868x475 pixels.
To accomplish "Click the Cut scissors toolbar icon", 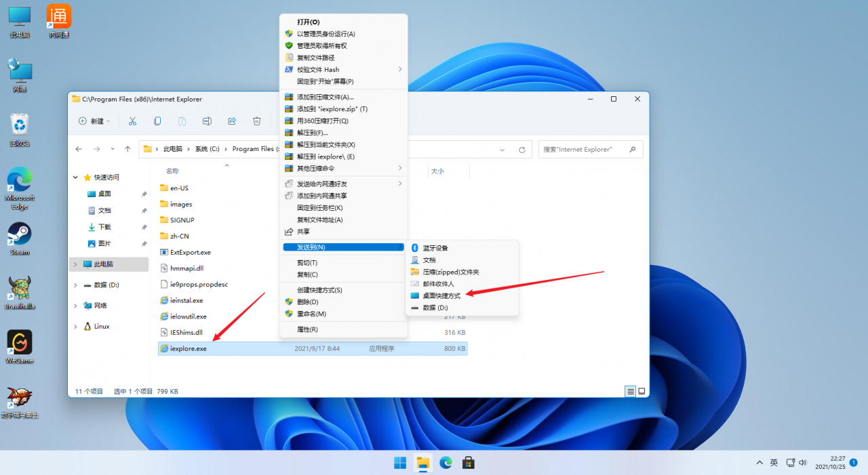I will tap(132, 121).
